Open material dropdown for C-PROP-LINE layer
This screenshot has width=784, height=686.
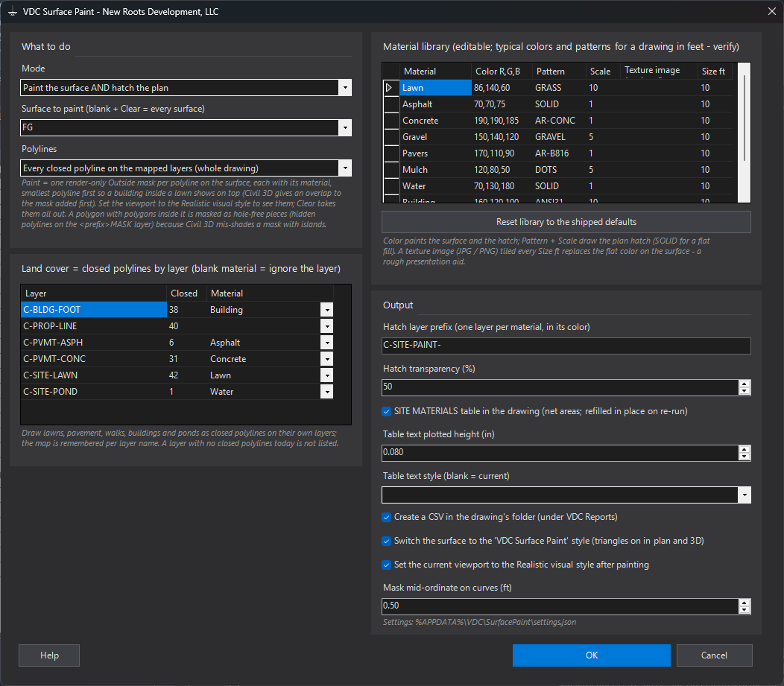pos(326,326)
